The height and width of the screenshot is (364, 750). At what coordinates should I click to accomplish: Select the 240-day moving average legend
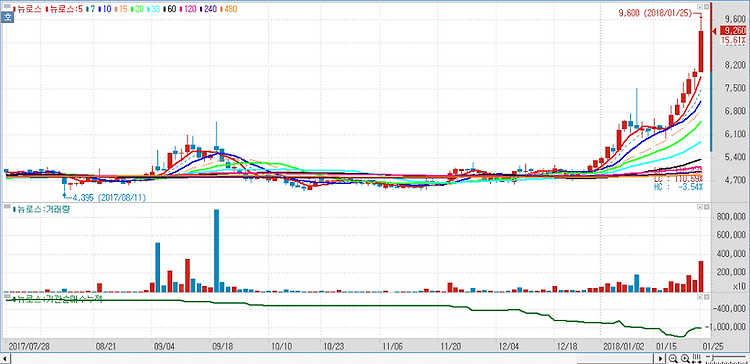coord(209,9)
